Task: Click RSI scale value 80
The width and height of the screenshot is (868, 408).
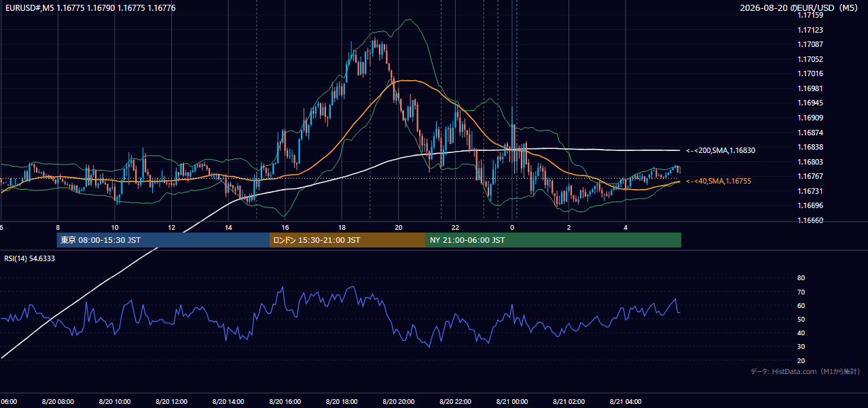Action: click(801, 278)
